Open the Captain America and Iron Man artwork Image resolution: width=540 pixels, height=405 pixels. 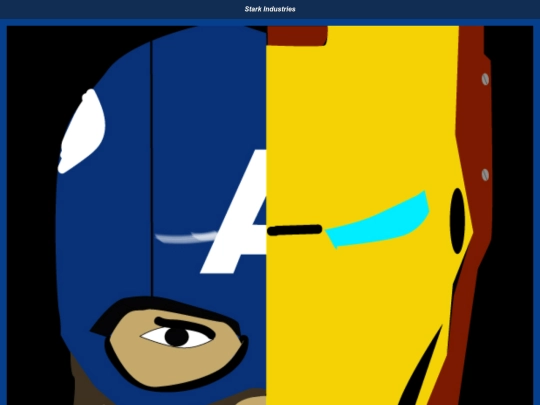[x=270, y=216]
